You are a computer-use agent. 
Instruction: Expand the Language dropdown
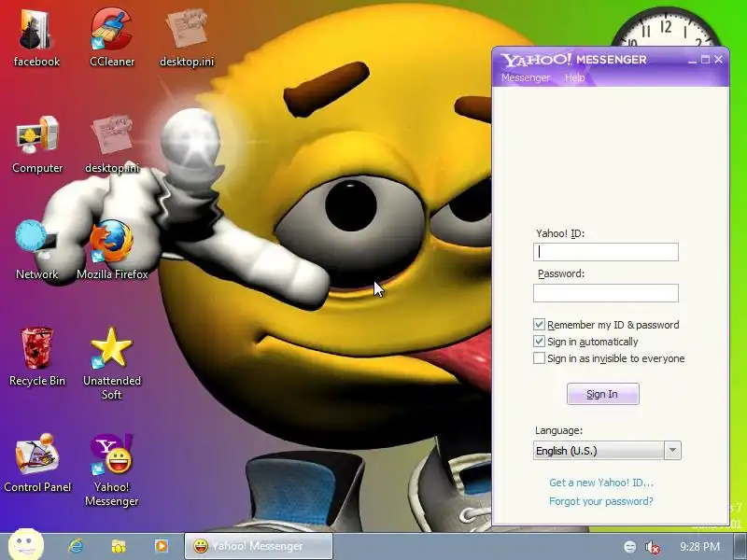coord(672,450)
